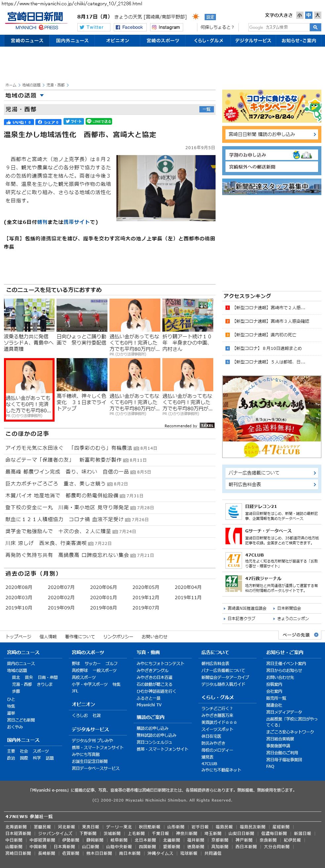Screen dimensions: 325x868
Task: Click the sunny weather icon
Action: [196, 17]
